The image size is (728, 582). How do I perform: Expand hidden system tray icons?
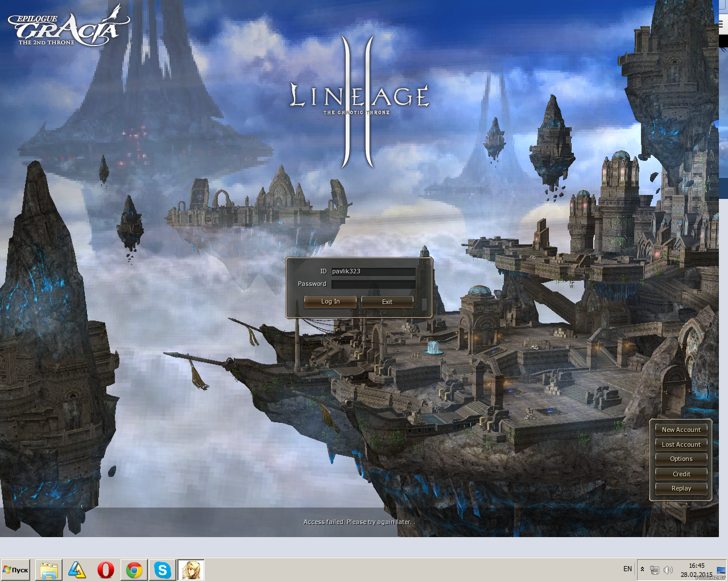pyautogui.click(x=642, y=569)
